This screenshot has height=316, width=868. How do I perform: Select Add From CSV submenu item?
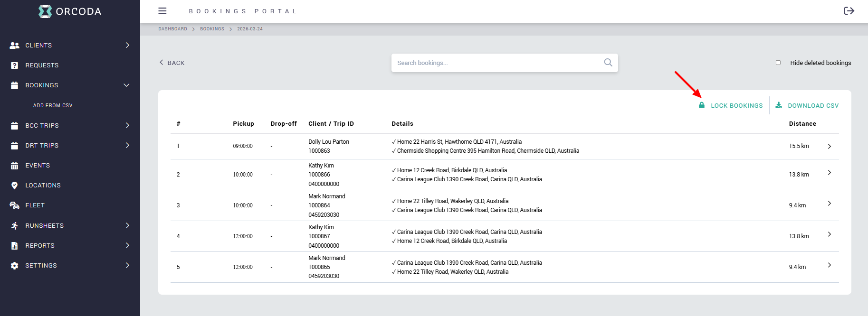pos(53,105)
